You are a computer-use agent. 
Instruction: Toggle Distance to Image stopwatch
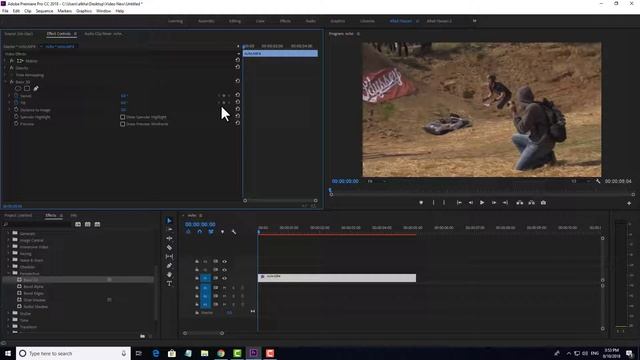click(16, 109)
